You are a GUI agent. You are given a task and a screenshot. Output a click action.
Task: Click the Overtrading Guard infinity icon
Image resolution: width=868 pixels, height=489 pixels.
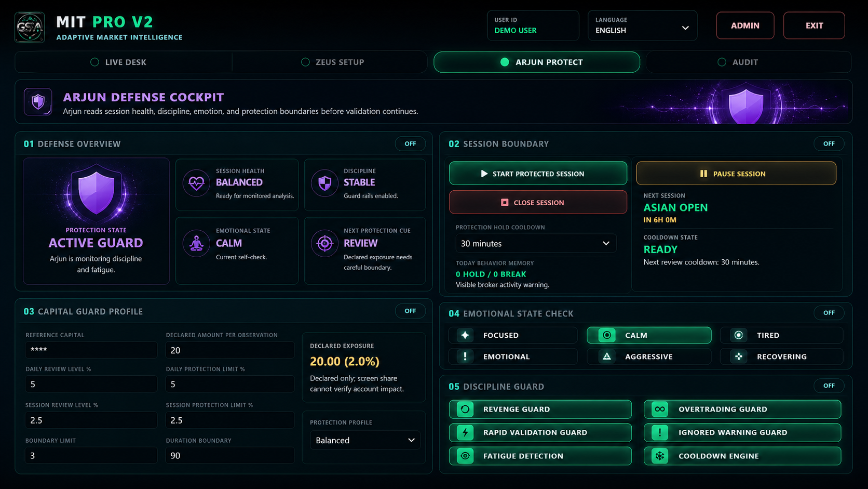[x=660, y=409]
